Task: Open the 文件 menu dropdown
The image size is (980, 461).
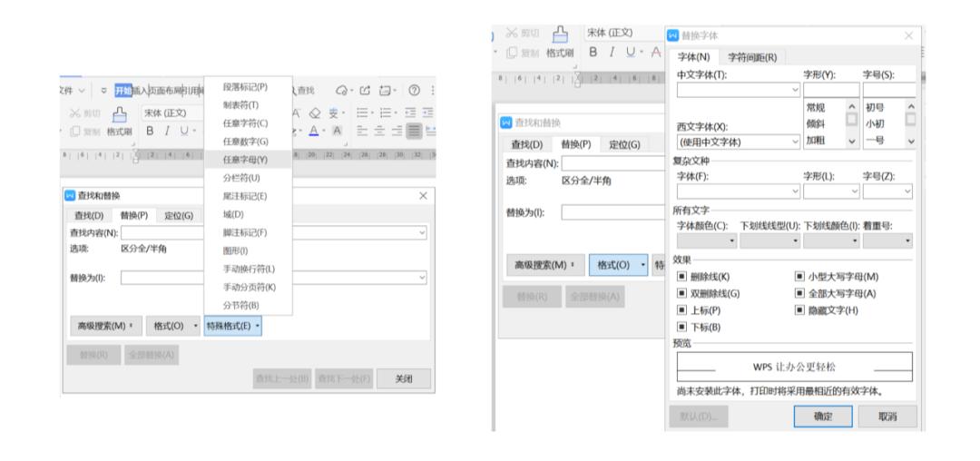Action: click(x=73, y=91)
